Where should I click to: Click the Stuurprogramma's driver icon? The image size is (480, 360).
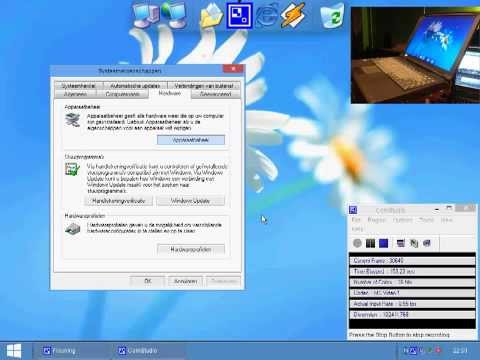click(72, 169)
